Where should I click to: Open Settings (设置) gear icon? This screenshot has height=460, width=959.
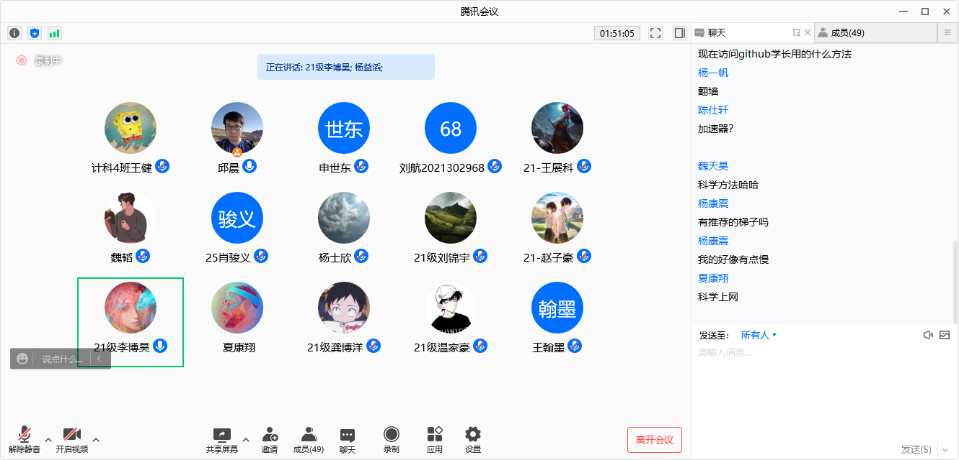tap(473, 438)
